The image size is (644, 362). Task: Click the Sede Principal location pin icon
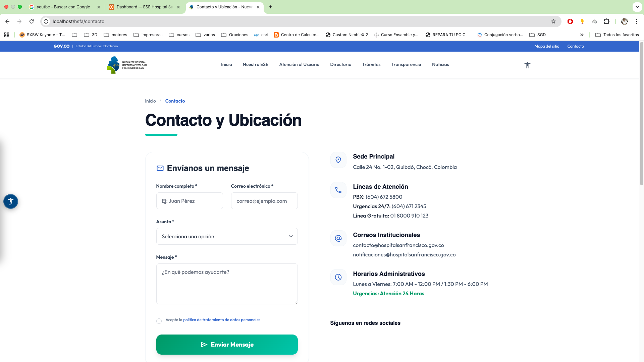point(338,160)
